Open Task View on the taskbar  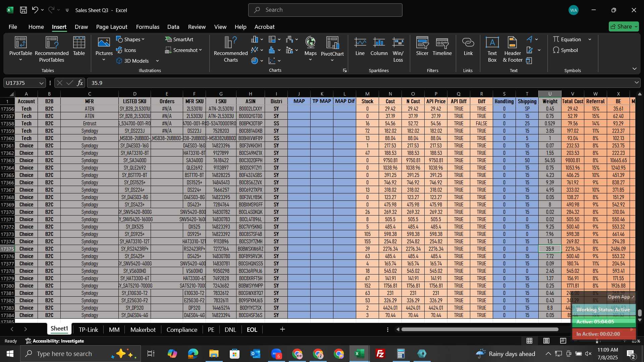coord(151,354)
